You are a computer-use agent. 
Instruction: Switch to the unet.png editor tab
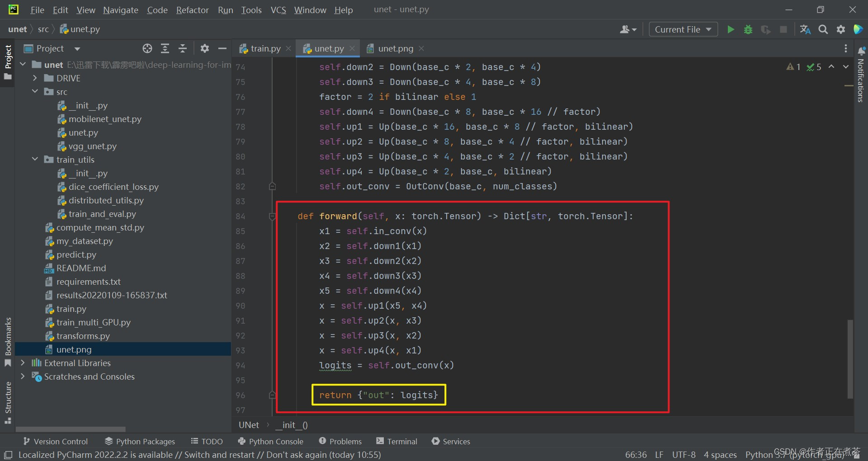pyautogui.click(x=396, y=48)
